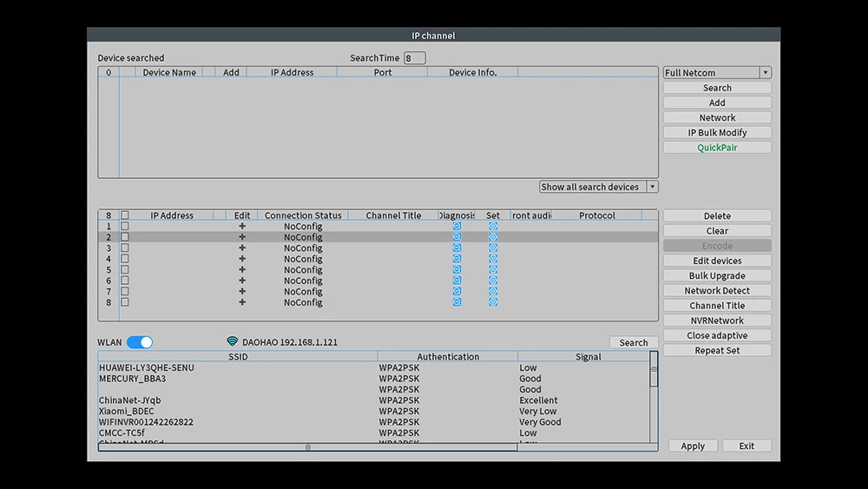
Task: Click the WLAN Search button
Action: click(634, 342)
